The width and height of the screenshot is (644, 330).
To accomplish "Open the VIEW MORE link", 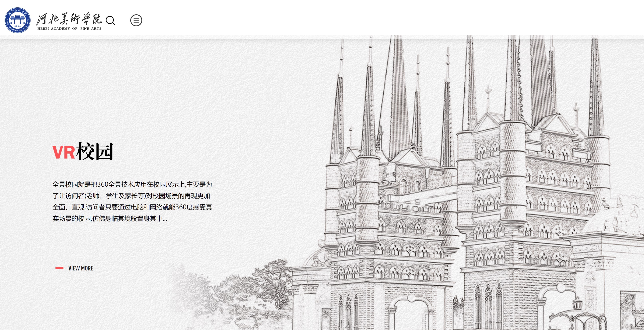I will (81, 268).
